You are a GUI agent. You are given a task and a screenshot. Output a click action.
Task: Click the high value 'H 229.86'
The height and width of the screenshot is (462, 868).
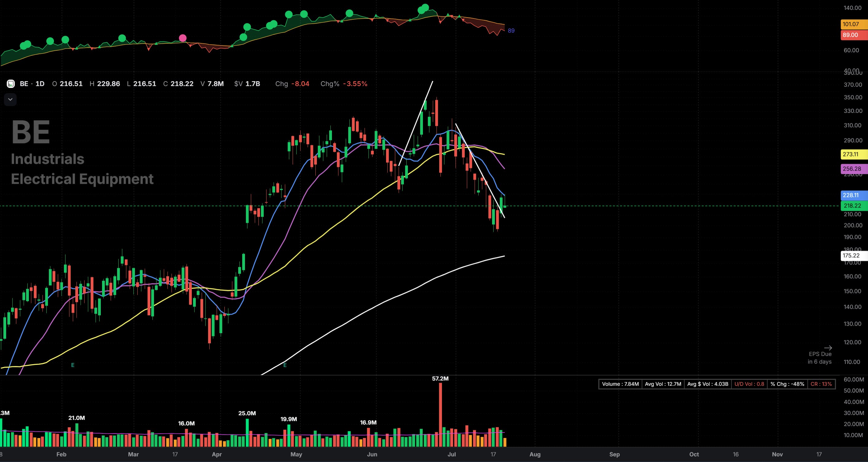coord(105,84)
